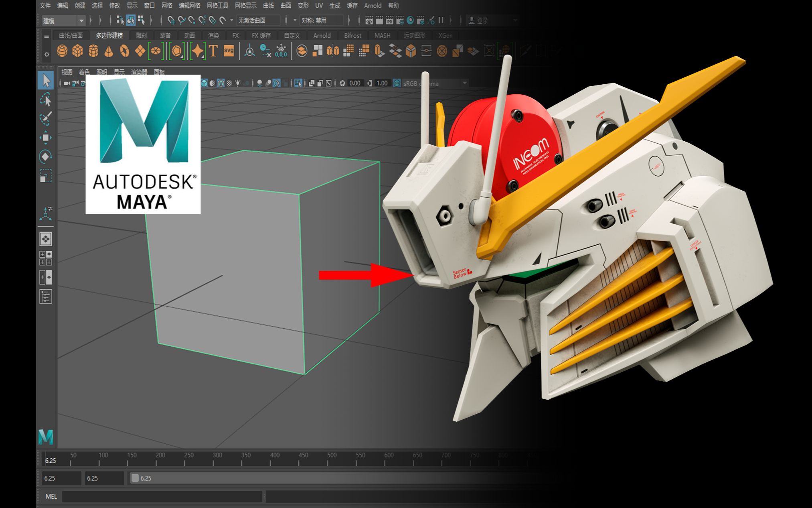
Task: Toggle snap to grids
Action: pos(171,20)
